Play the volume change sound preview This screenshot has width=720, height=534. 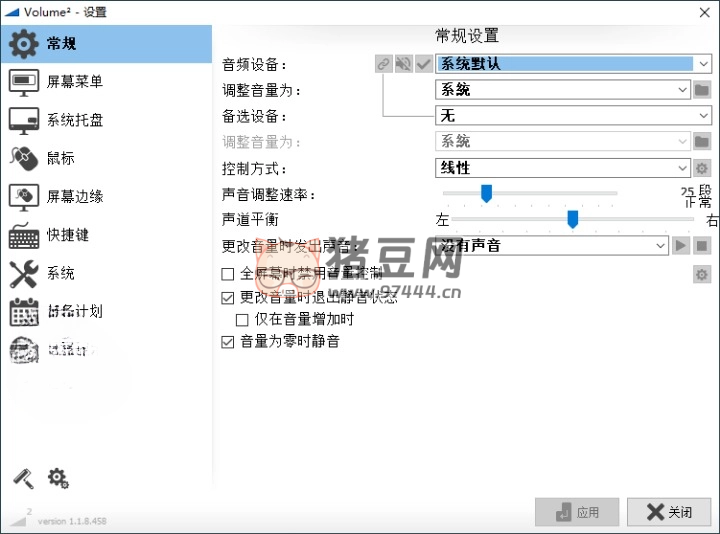coord(681,245)
